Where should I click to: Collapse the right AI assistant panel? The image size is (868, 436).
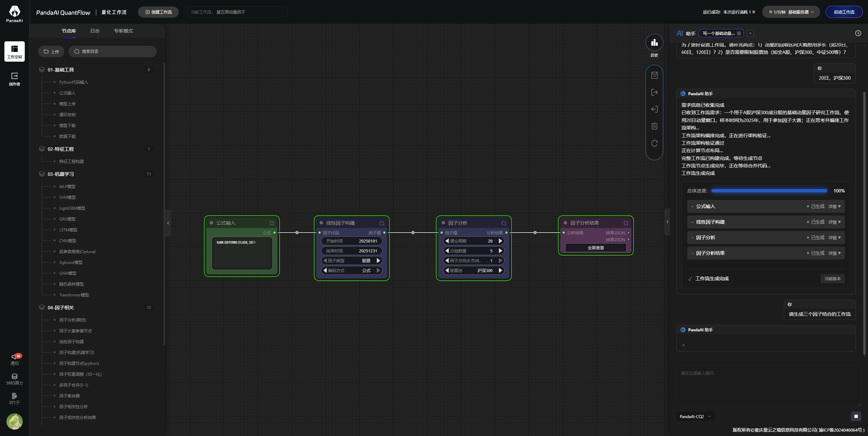(x=667, y=222)
